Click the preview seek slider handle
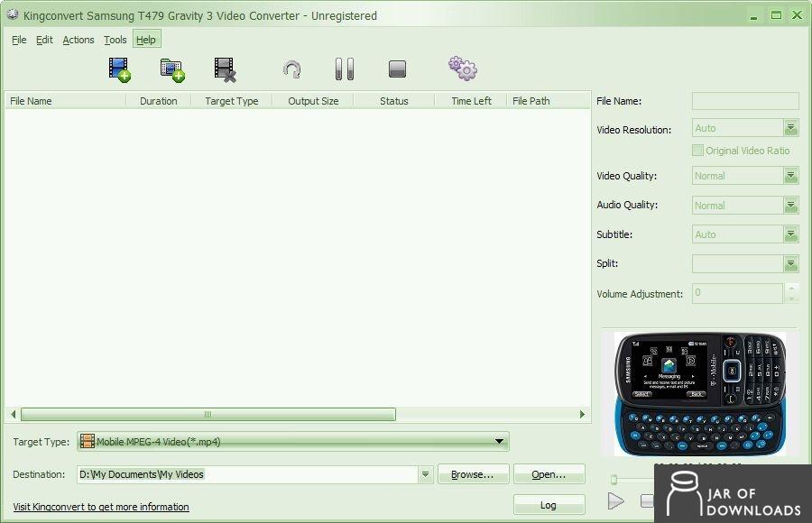The image size is (812, 523). tap(614, 480)
